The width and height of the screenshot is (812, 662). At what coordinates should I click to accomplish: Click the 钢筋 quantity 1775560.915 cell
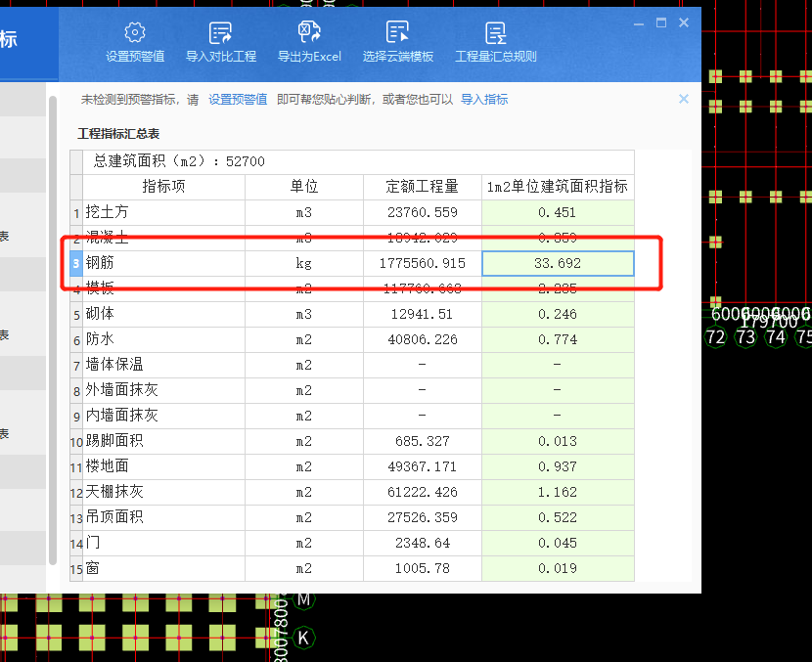422,263
